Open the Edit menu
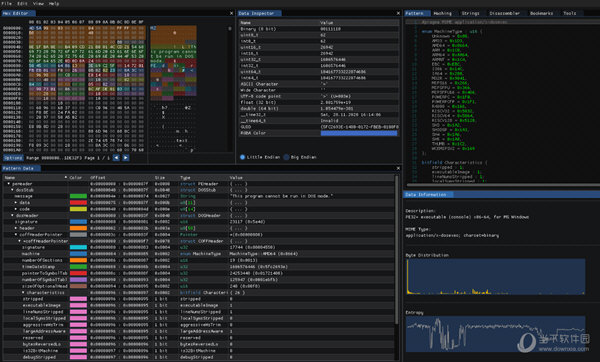 click(x=22, y=3)
